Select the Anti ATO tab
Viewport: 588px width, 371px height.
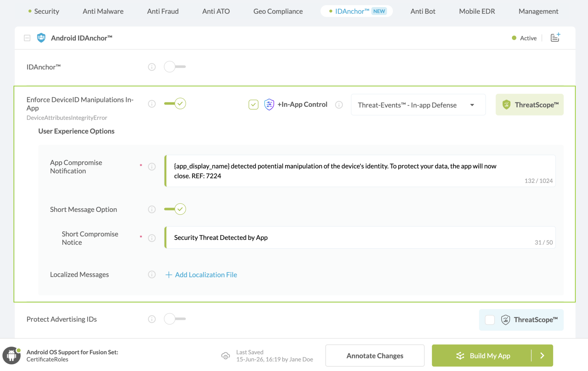pos(216,11)
